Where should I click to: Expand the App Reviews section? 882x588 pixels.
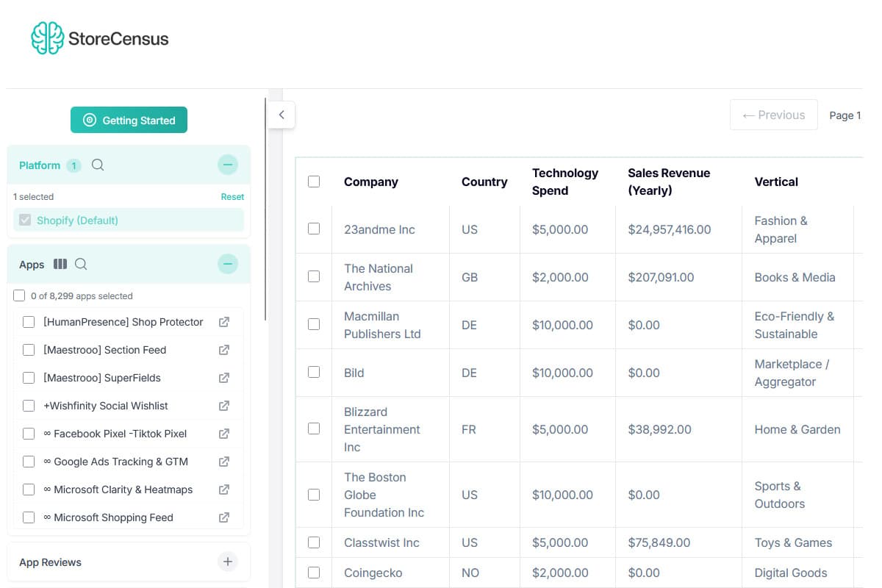(228, 561)
